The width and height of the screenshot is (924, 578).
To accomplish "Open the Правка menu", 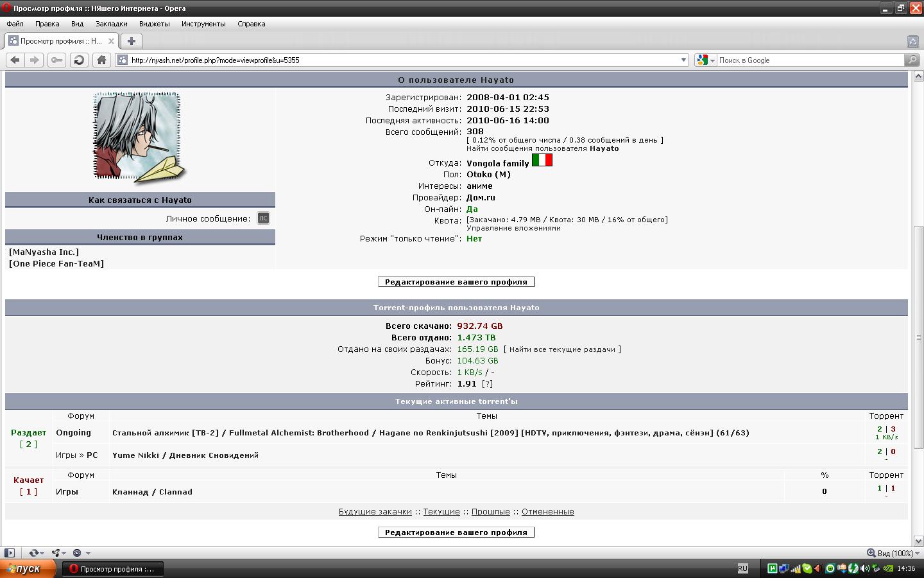I will tap(47, 24).
